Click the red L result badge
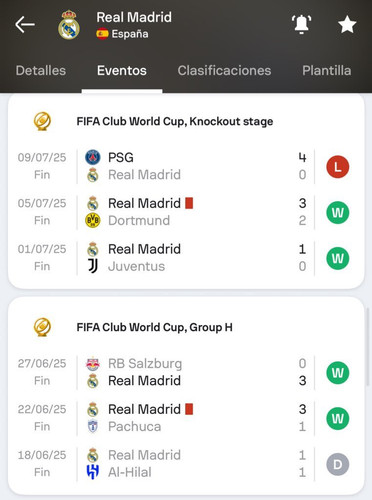The width and height of the screenshot is (372, 500). 338,166
